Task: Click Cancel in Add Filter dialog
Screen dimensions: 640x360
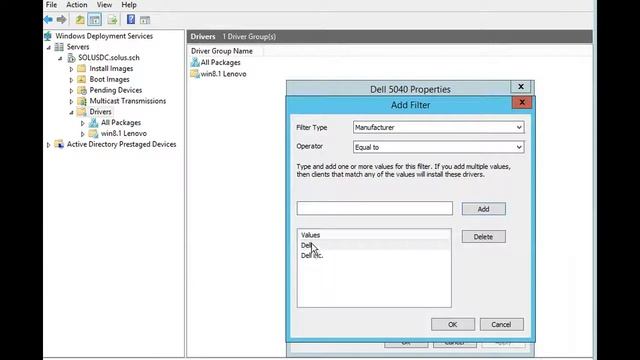Action: point(501,324)
